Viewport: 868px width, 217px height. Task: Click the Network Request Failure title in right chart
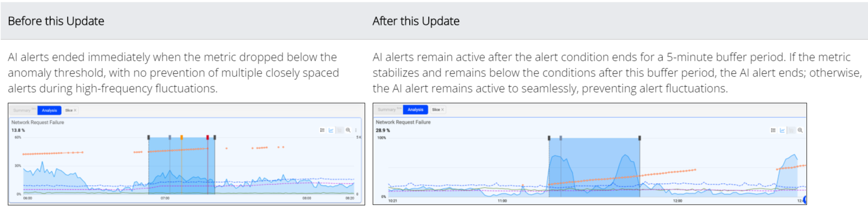[x=403, y=122]
